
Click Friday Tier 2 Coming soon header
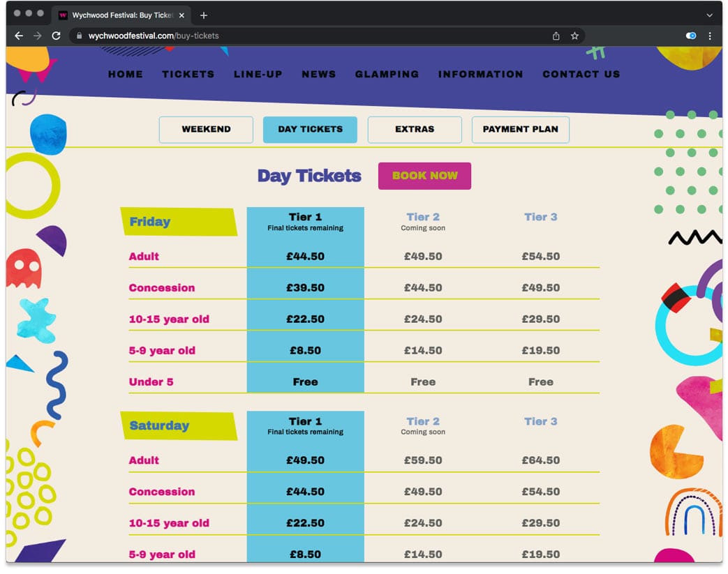click(x=423, y=222)
